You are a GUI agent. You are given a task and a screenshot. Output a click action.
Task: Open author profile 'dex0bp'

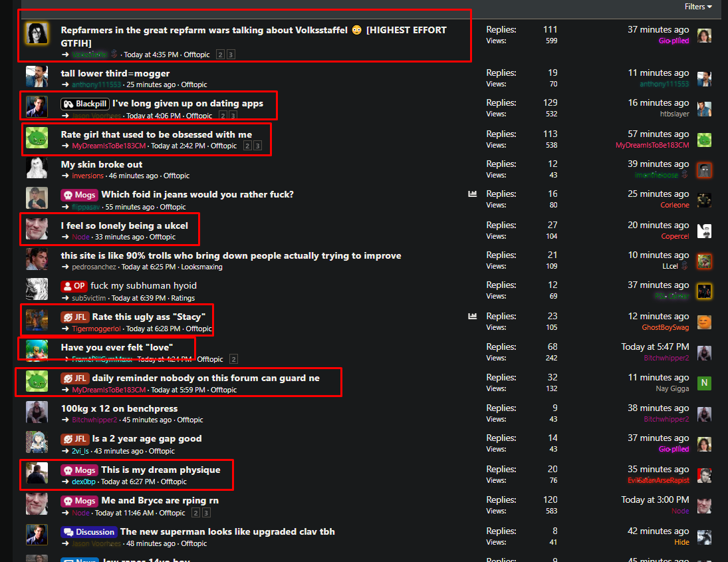click(84, 482)
